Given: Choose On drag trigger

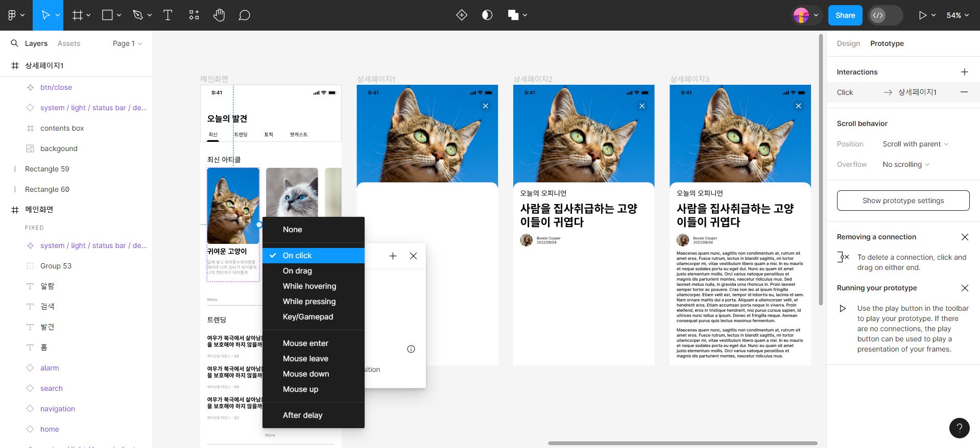Looking at the screenshot, I should click(314, 271).
